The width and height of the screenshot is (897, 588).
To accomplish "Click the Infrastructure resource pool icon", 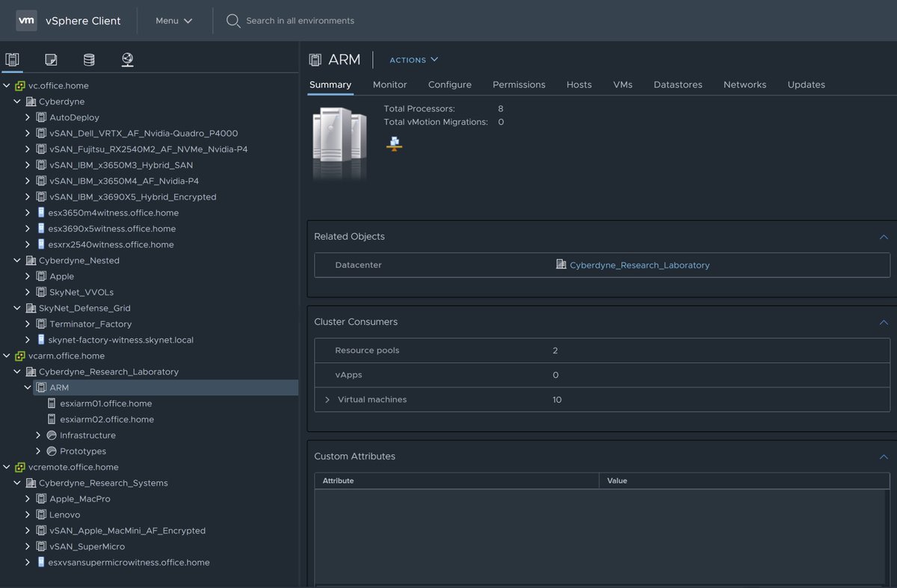I will [x=52, y=436].
